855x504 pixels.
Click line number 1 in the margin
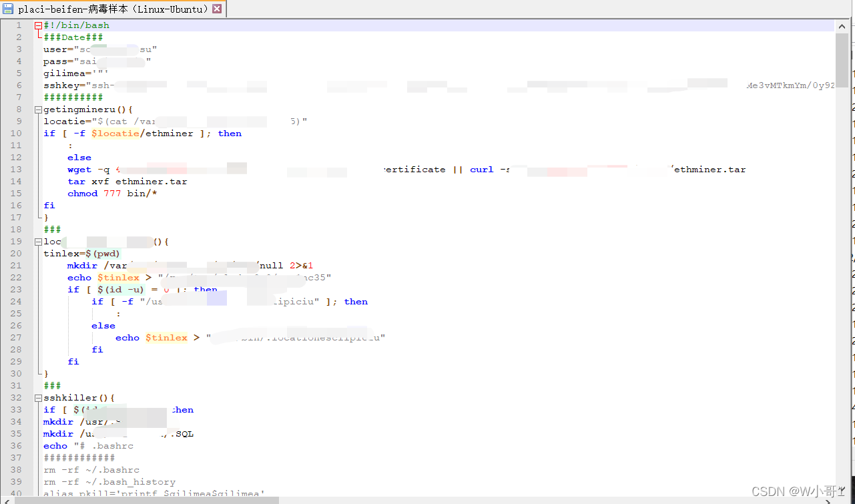(19, 25)
